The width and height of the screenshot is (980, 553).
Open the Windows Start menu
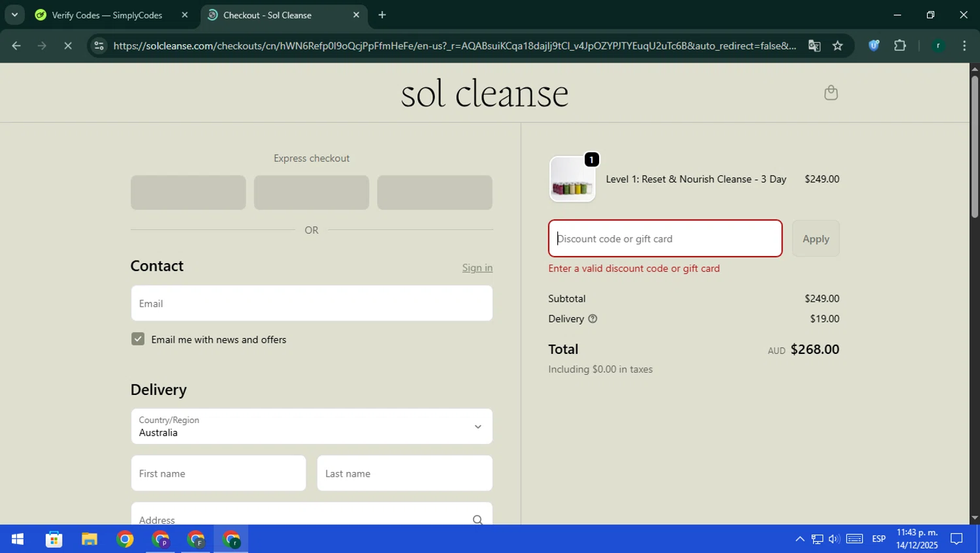pos(18,539)
